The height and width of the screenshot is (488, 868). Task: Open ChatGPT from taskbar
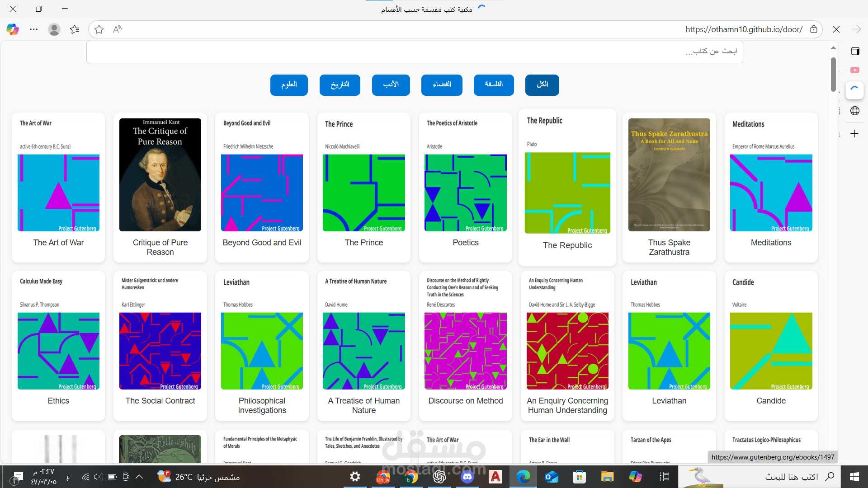[439, 477]
